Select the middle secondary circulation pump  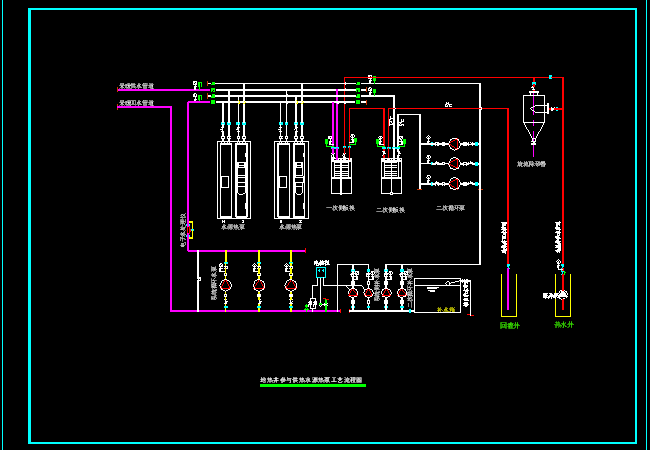[454, 163]
